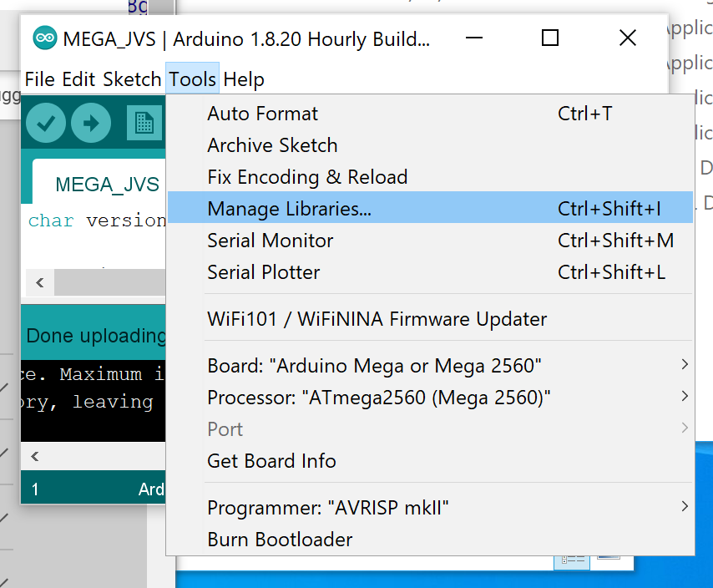The width and height of the screenshot is (713, 588).
Task: Click the console horizontal scrollbar left arrow
Action: [35, 456]
